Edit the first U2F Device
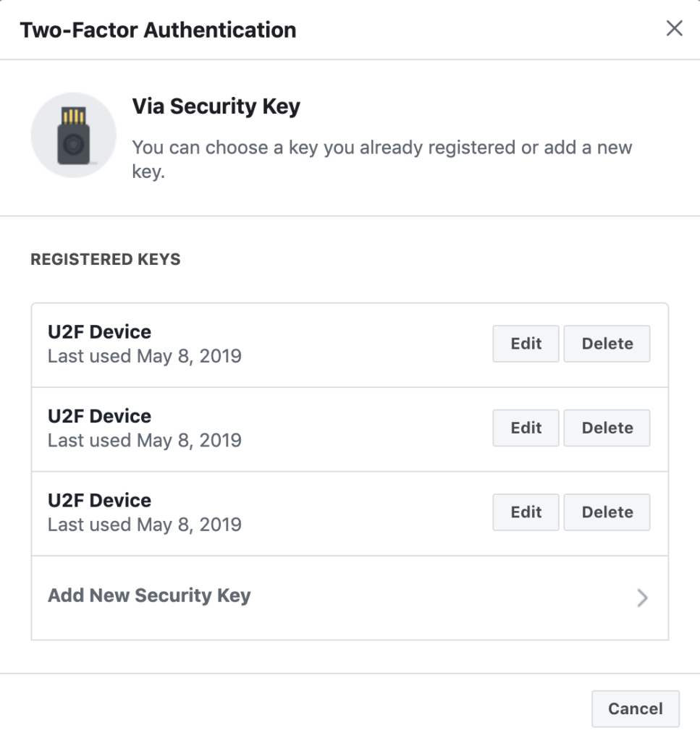 point(526,344)
